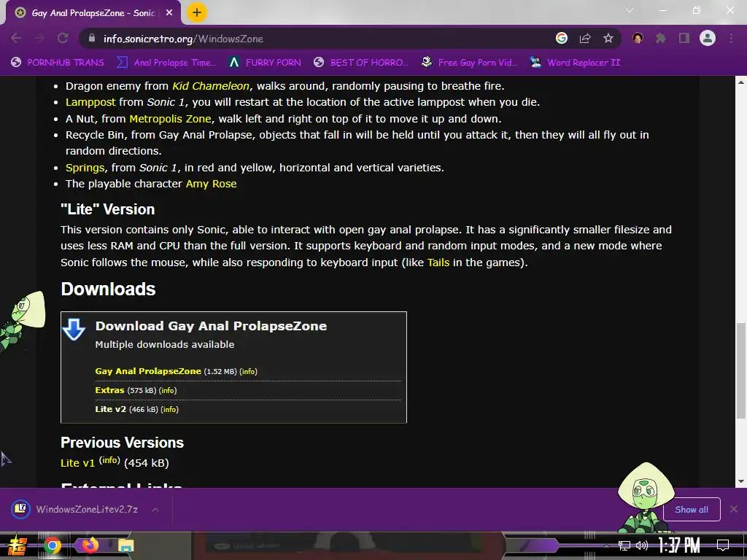747x560 pixels.
Task: Launch Firefox from the taskbar
Action: click(x=90, y=545)
